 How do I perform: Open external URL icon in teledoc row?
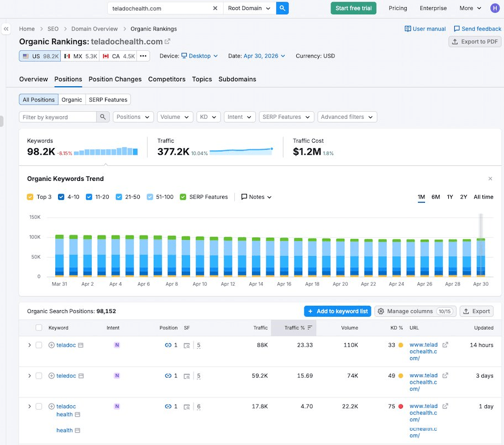tap(445, 375)
